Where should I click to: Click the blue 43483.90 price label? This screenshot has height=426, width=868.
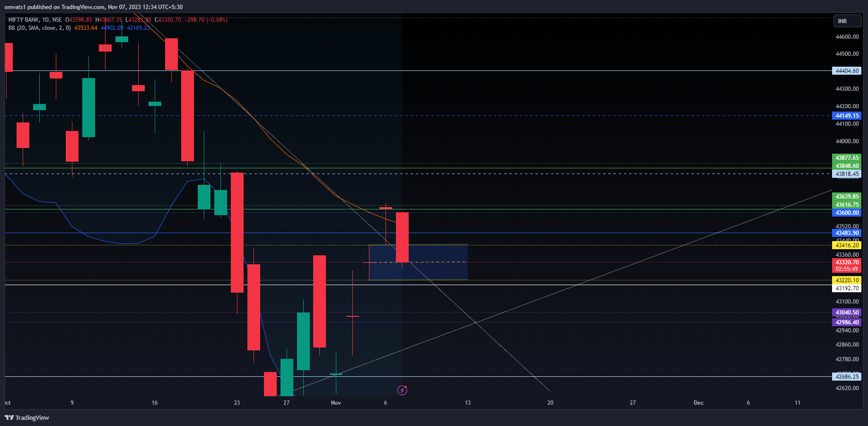point(847,233)
